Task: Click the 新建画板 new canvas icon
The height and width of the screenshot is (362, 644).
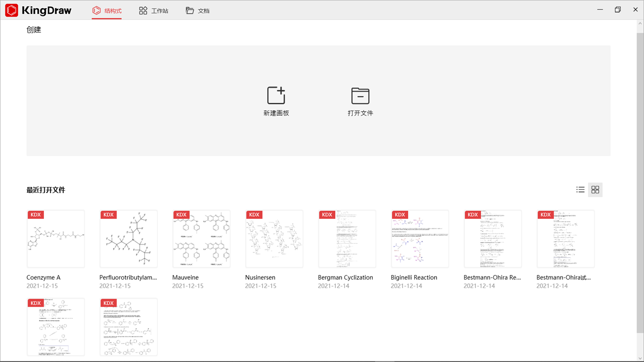Action: point(276,95)
